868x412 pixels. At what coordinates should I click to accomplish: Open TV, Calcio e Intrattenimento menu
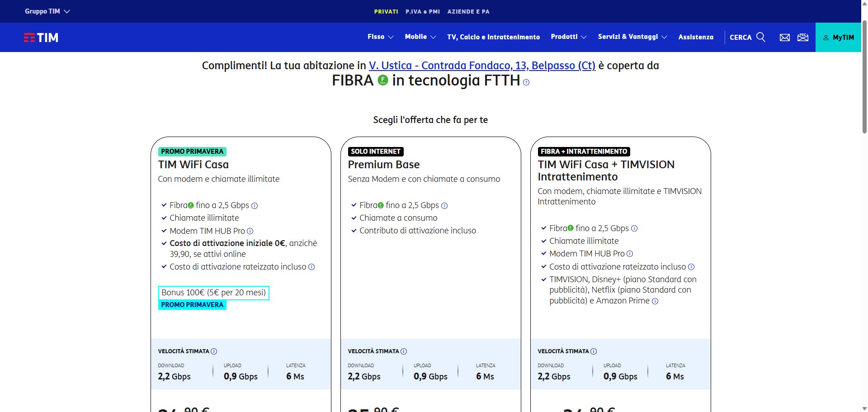click(493, 37)
